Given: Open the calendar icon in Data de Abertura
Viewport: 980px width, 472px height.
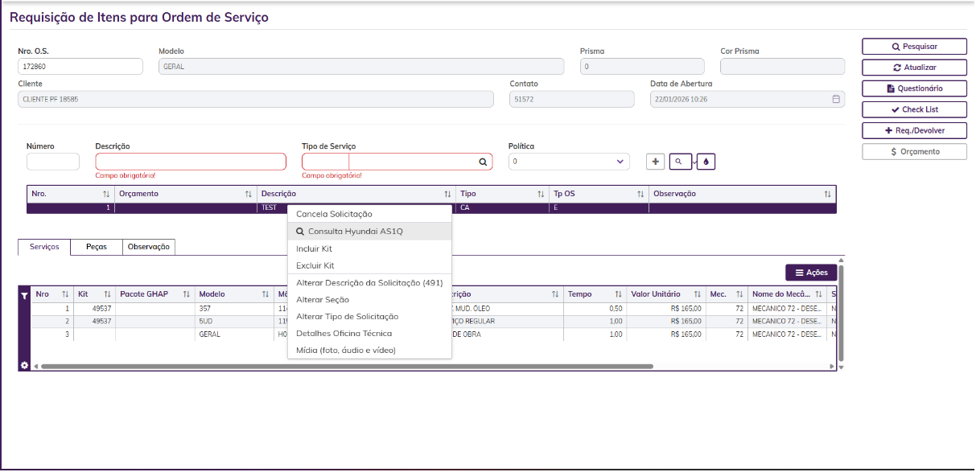Looking at the screenshot, I should [836, 99].
